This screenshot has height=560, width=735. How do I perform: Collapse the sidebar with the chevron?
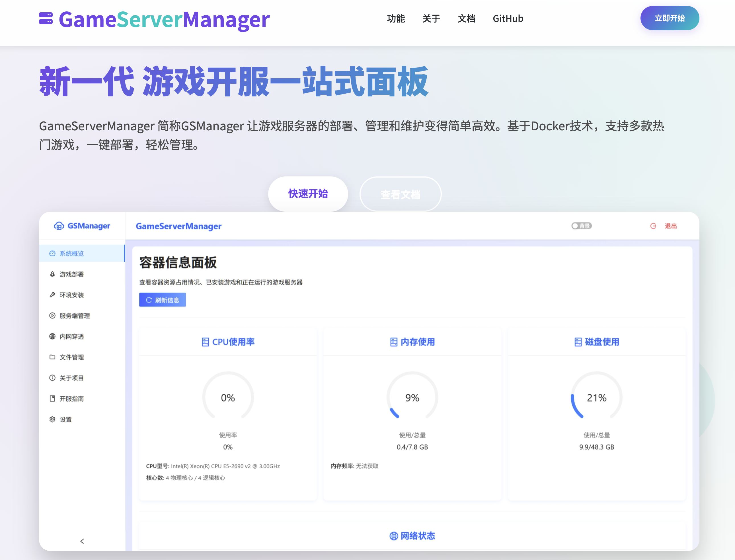coord(82,541)
